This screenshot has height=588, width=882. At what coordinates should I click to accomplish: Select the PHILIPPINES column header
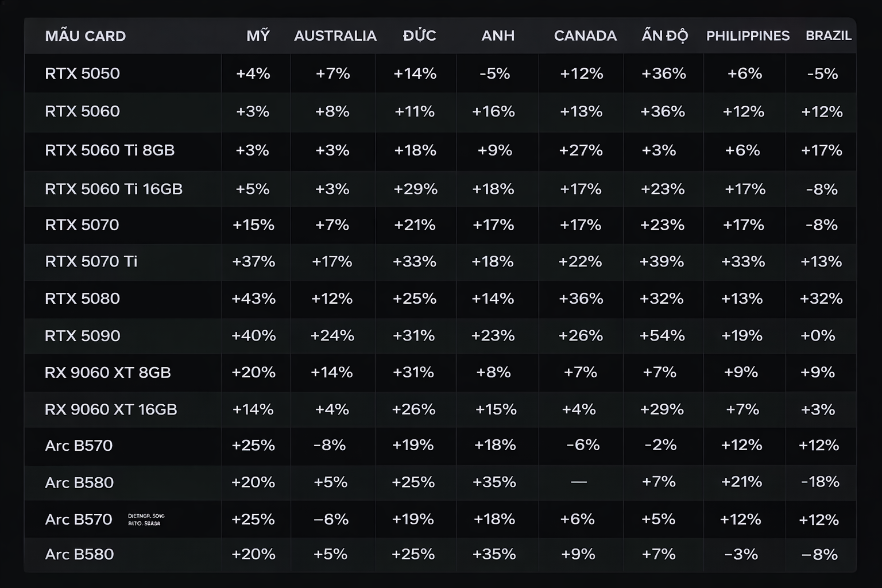pyautogui.click(x=748, y=36)
